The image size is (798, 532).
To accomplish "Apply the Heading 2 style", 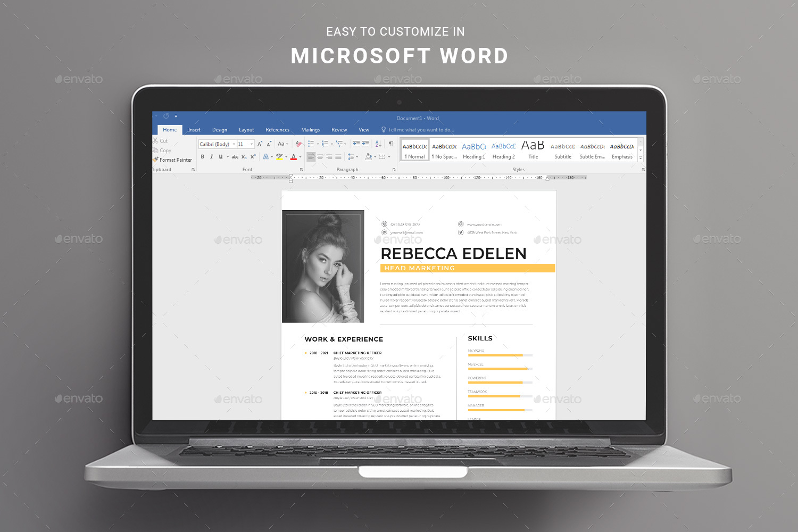I will [504, 151].
